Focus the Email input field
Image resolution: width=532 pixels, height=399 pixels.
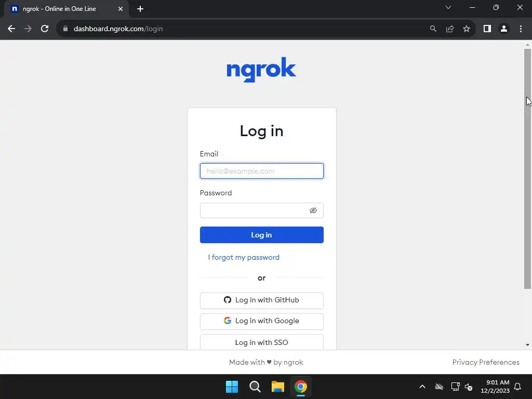[x=262, y=171]
